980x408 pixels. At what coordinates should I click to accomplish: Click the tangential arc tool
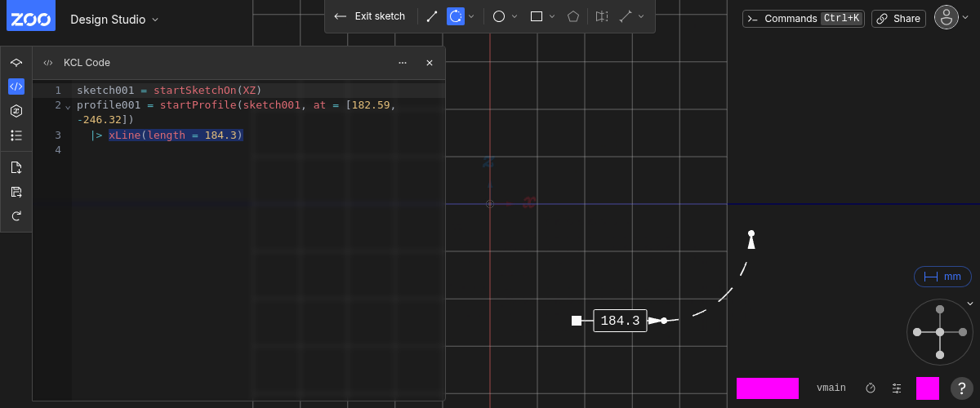456,16
